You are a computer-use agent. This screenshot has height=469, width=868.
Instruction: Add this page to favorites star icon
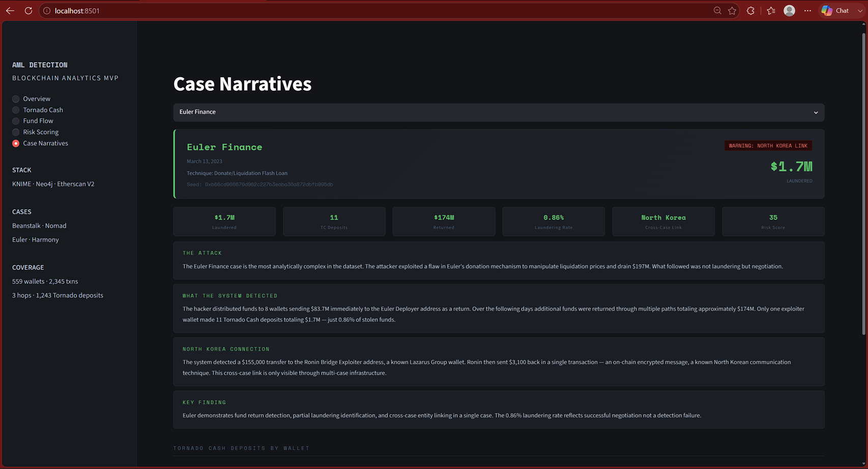pyautogui.click(x=732, y=11)
